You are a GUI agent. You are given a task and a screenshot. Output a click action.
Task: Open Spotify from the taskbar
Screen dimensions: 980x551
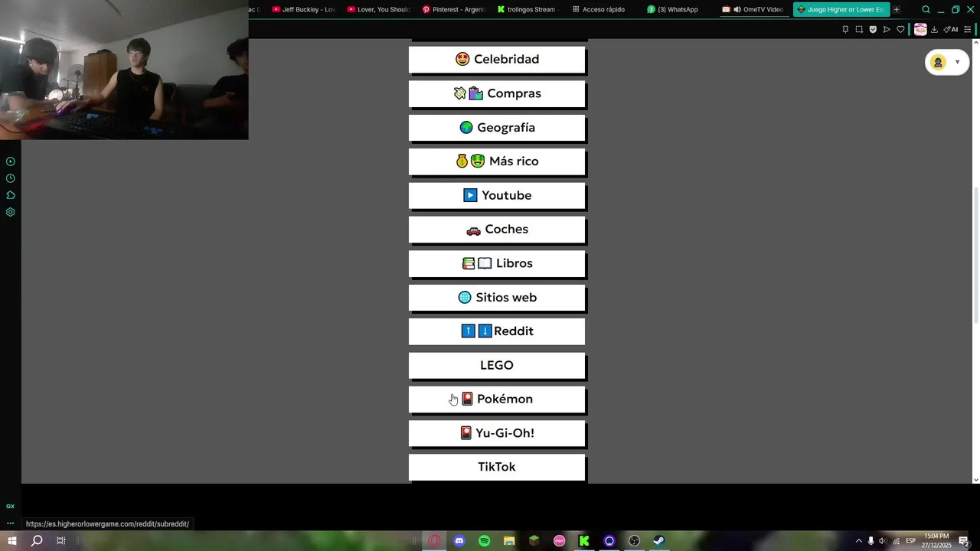(484, 541)
